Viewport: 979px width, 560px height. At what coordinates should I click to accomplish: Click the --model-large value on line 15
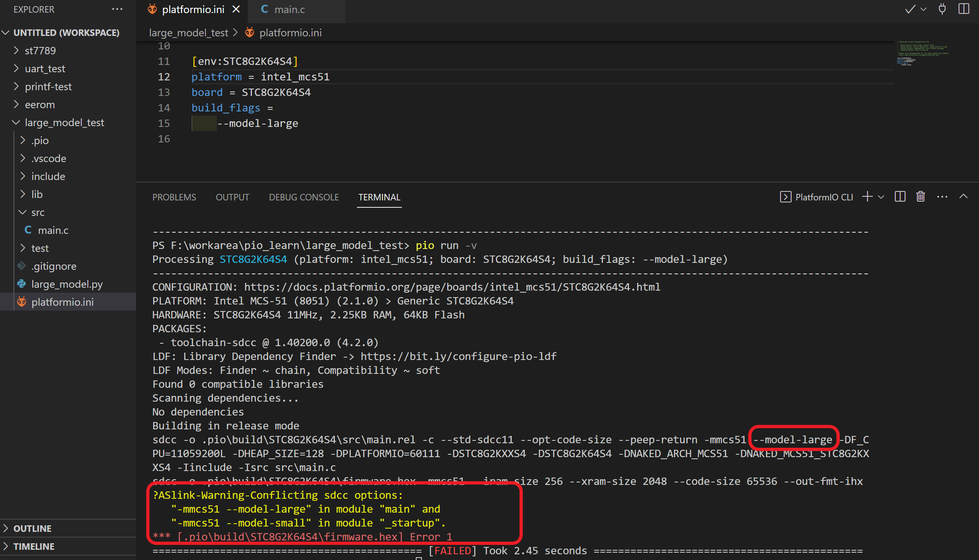tap(257, 123)
